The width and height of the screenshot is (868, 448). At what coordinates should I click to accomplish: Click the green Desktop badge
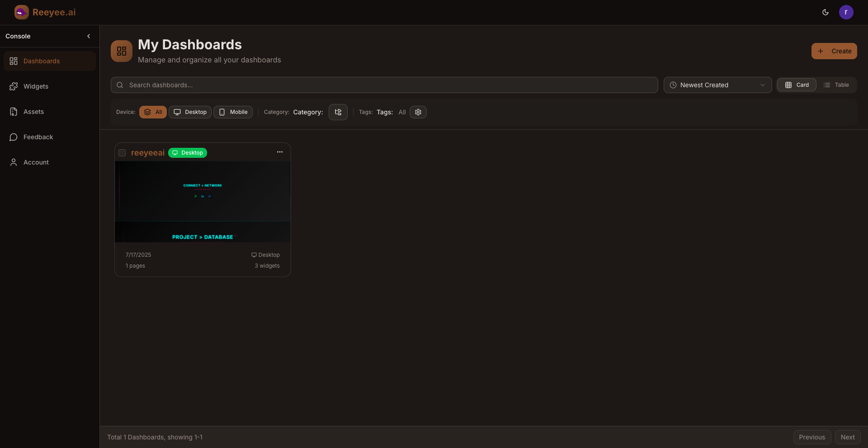[x=188, y=153]
